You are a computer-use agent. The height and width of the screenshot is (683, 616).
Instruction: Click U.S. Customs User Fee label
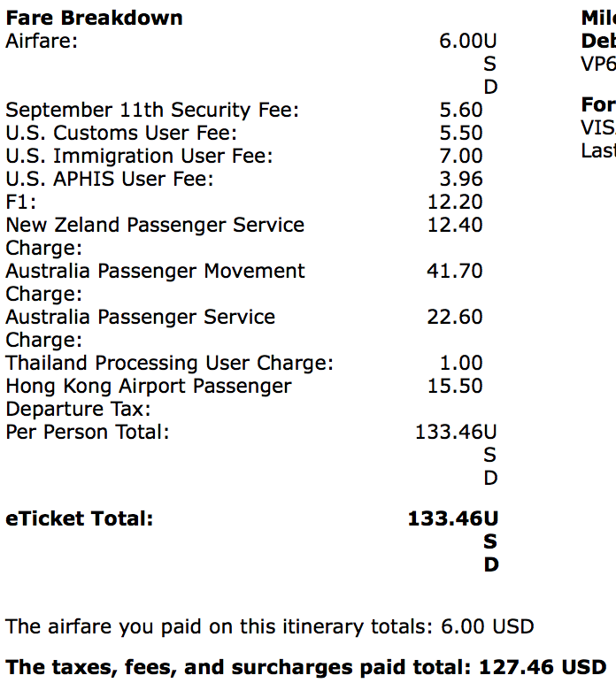coord(121,133)
